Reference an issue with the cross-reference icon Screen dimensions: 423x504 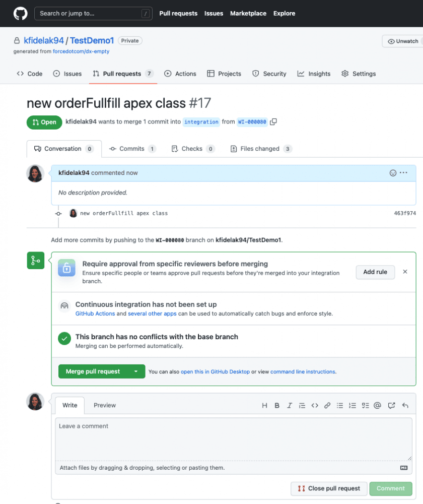(x=391, y=406)
